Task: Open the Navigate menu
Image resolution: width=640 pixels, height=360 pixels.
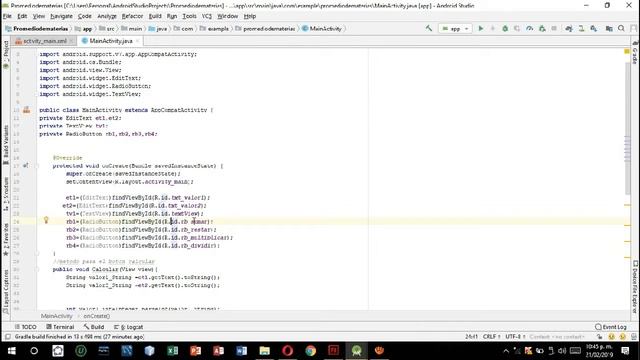Action: pos(61,16)
